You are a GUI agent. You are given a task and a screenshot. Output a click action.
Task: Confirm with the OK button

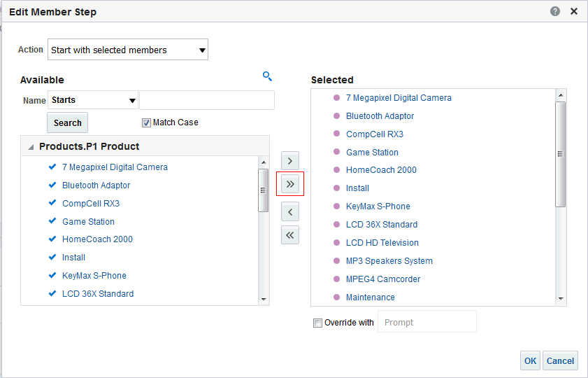(530, 360)
